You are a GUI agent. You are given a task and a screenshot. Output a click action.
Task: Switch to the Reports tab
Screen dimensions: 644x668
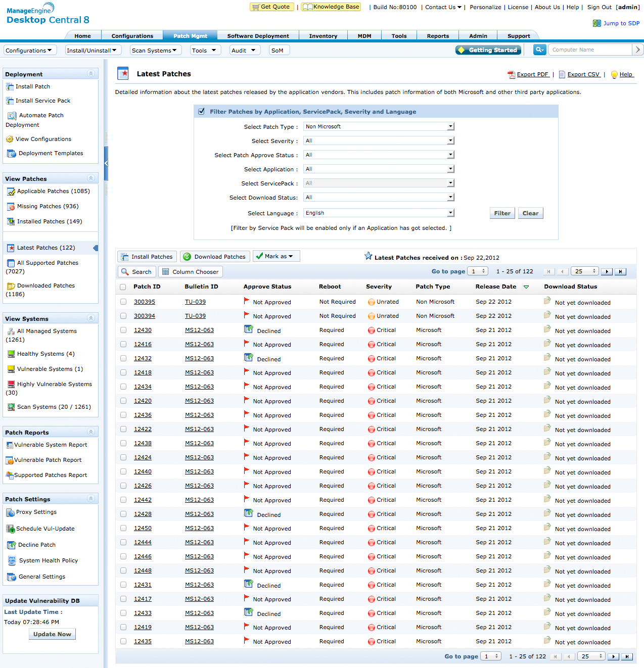(x=438, y=36)
